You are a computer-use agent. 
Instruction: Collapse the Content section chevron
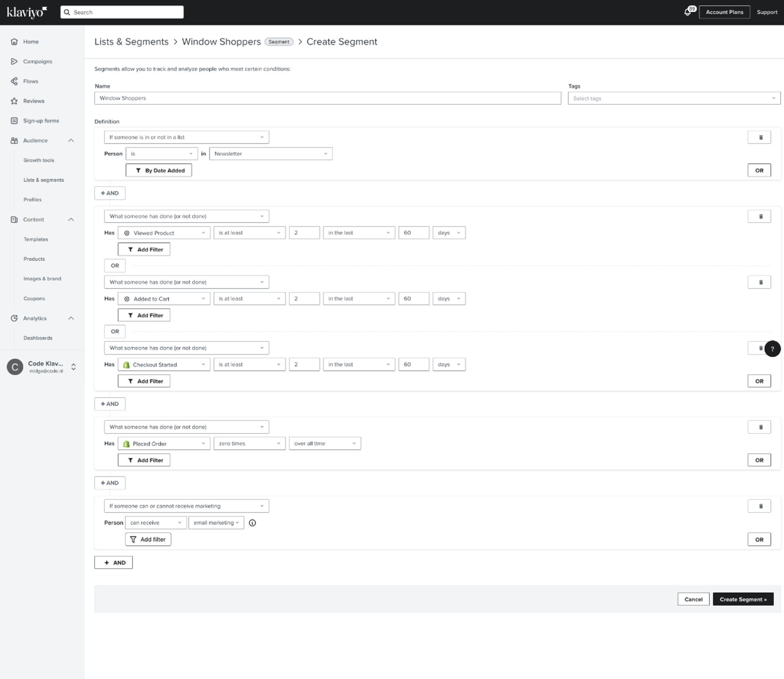coord(71,220)
